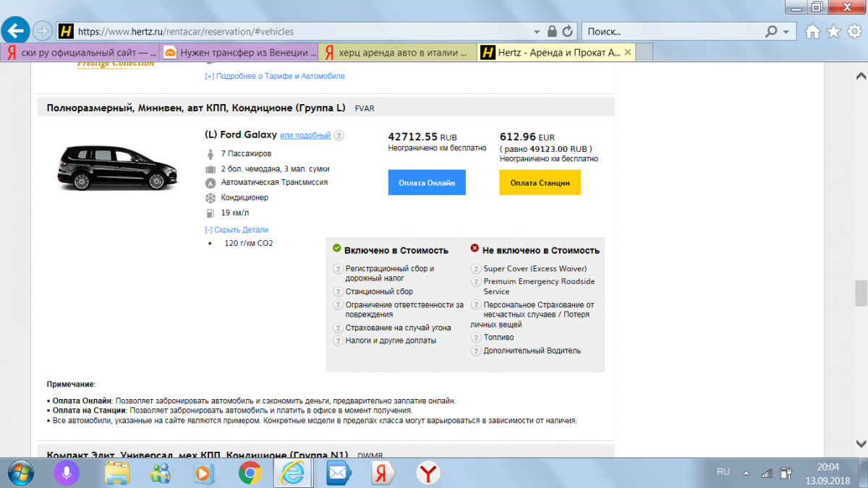Launch Google Chrome from taskbar
The height and width of the screenshot is (488, 868).
[250, 473]
